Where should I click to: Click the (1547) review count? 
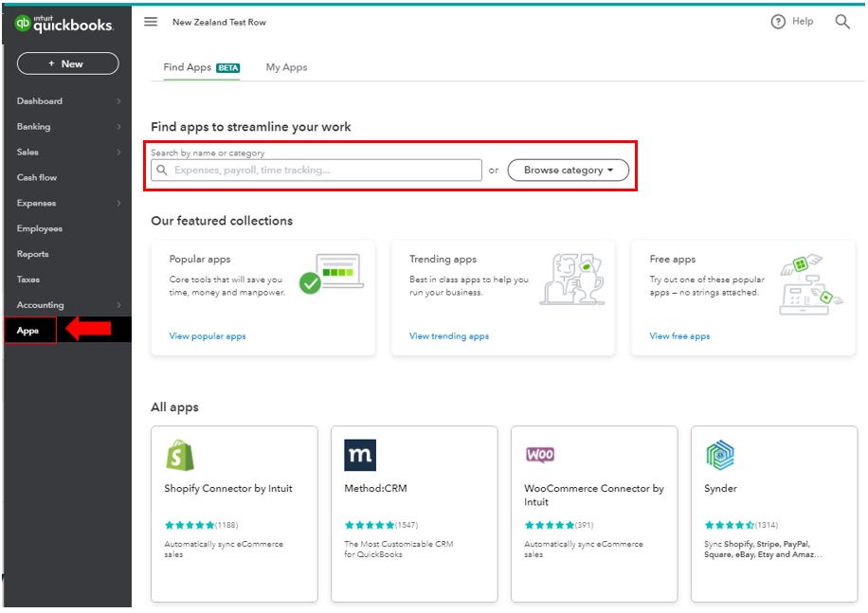coord(407,525)
